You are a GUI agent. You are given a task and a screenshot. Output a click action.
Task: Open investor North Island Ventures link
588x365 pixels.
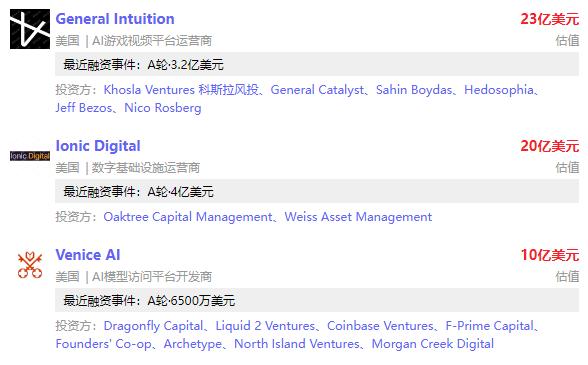pyautogui.click(x=297, y=344)
